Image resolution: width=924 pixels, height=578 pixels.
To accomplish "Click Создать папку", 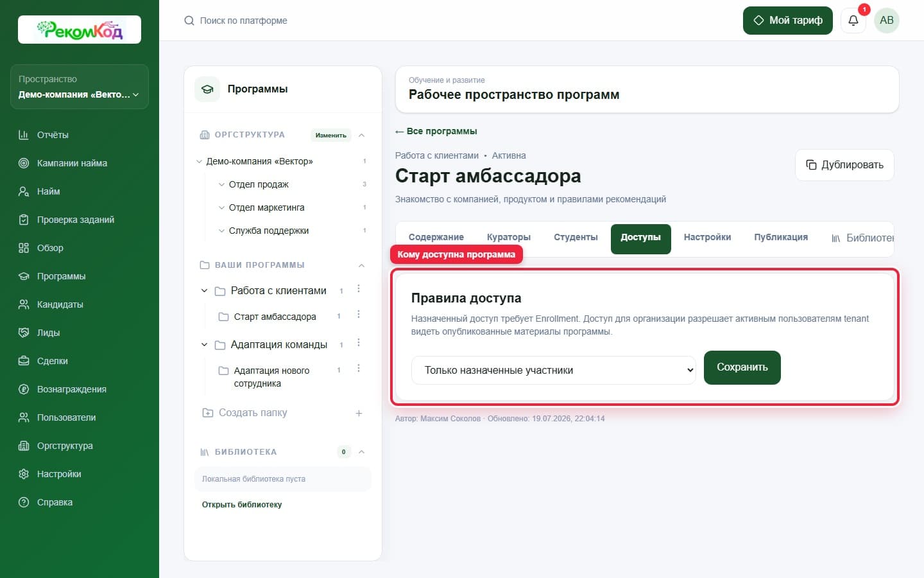I will tap(253, 413).
